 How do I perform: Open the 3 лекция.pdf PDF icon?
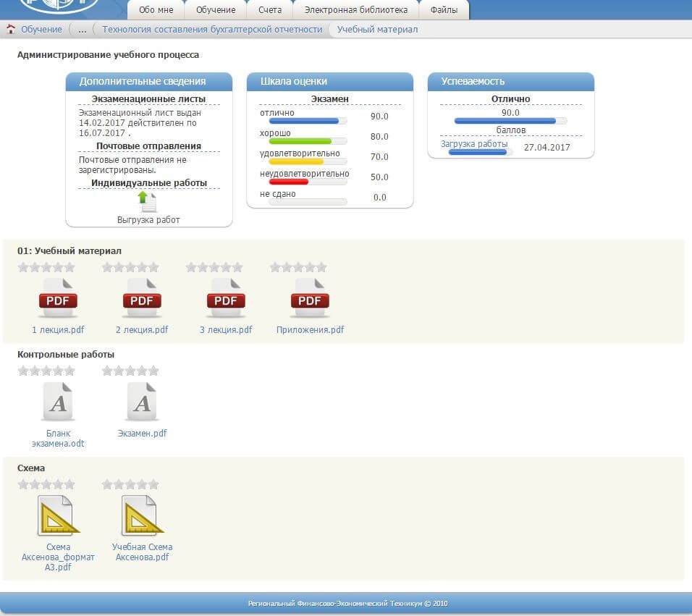226,298
